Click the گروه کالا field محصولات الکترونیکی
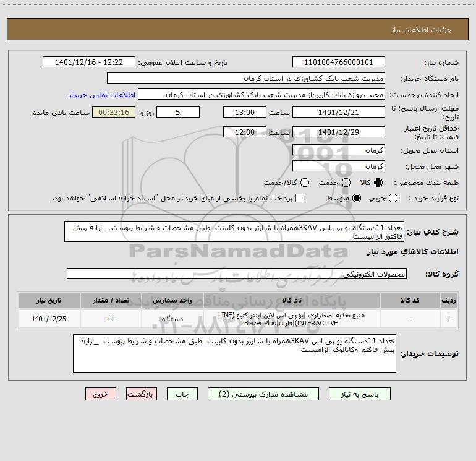The height and width of the screenshot is (461, 476). tap(237, 274)
